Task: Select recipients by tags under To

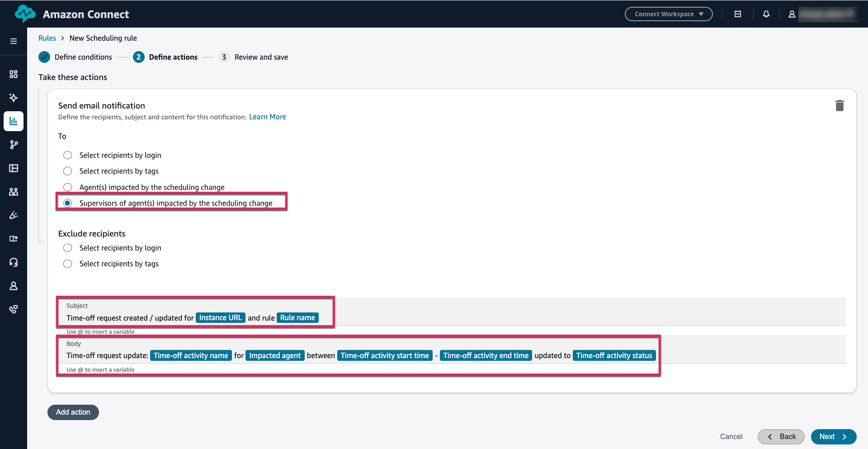Action: point(67,171)
